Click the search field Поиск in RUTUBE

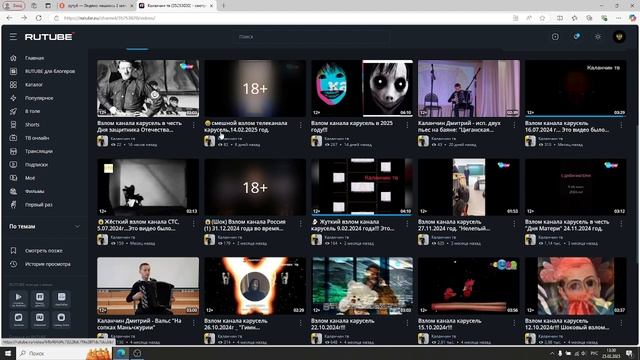pyautogui.click(x=313, y=37)
